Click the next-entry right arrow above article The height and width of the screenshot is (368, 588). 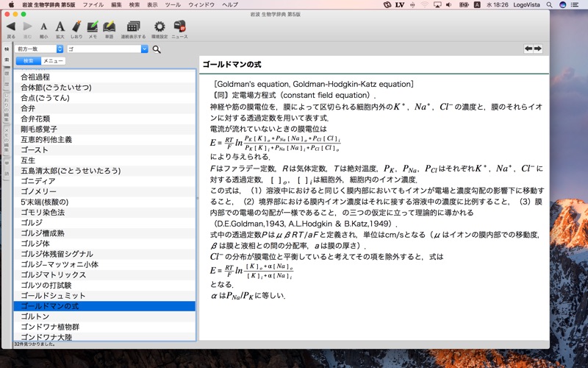538,49
